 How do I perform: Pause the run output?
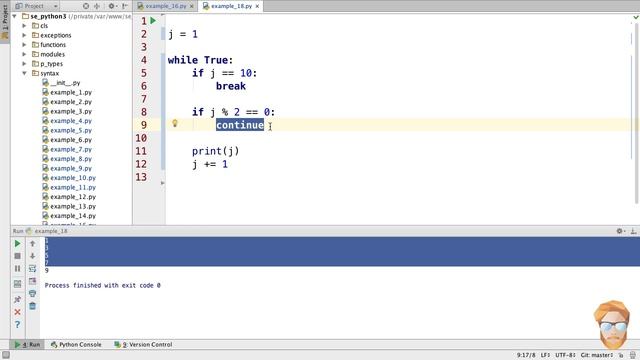click(x=17, y=269)
